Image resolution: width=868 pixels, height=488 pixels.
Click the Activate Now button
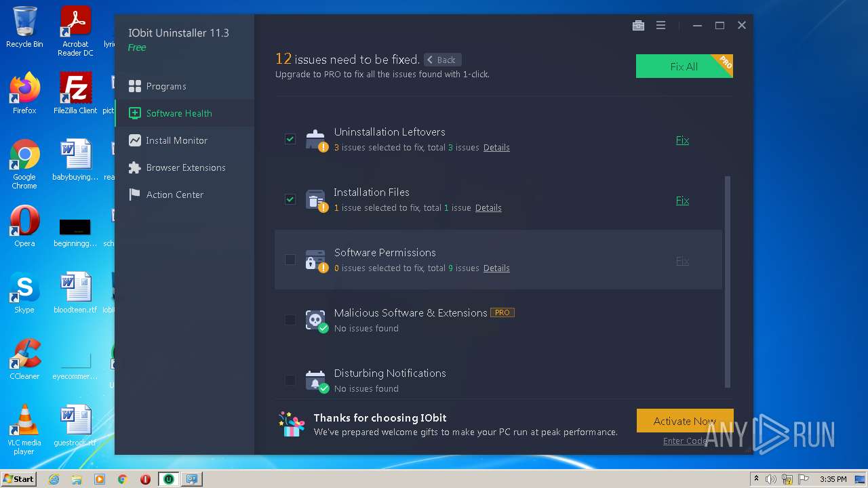(x=685, y=421)
